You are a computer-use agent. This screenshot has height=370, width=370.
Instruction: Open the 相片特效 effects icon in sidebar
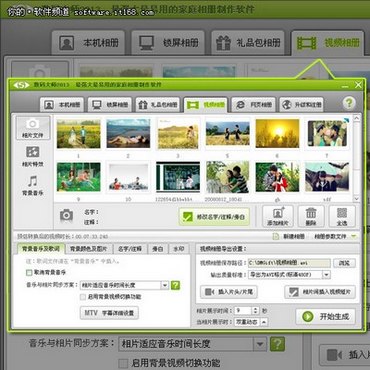pos(32,156)
